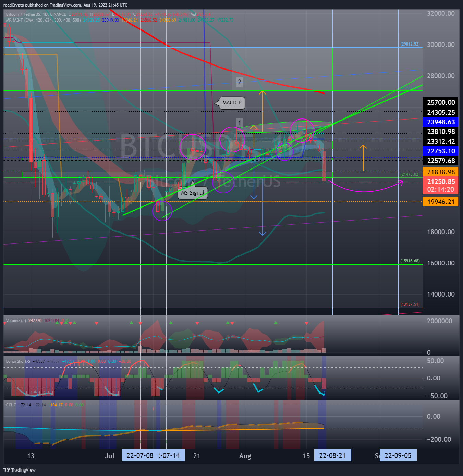Click the 23312.42 price label
This screenshot has width=463, height=476.
pos(441,141)
